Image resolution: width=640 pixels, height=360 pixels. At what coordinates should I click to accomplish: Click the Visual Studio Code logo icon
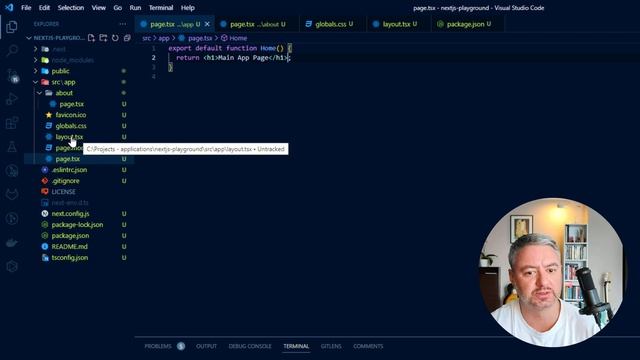coord(9,7)
